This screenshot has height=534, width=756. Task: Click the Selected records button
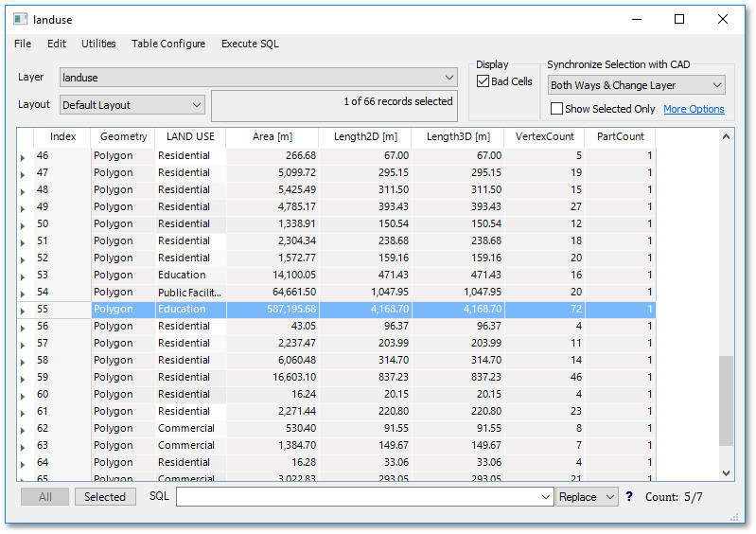(x=105, y=497)
